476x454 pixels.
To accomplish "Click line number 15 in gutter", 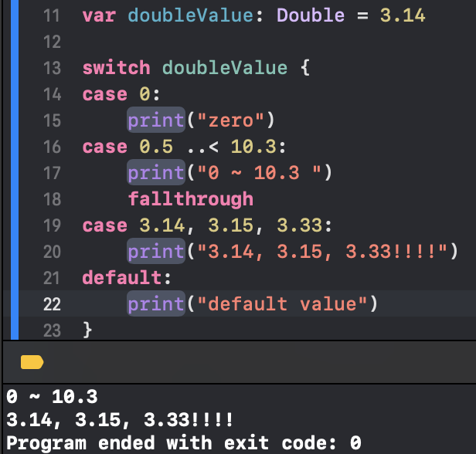I will (x=52, y=120).
